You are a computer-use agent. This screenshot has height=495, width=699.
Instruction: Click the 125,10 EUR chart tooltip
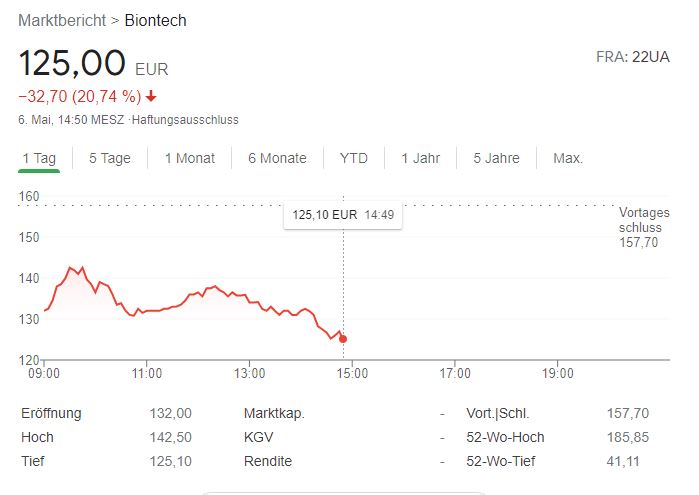pyautogui.click(x=343, y=215)
